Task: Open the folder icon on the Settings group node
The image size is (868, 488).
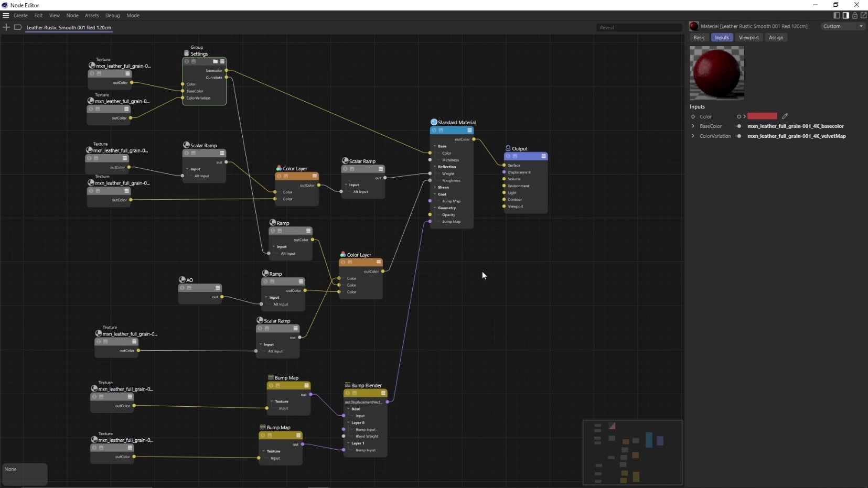Action: click(x=216, y=62)
